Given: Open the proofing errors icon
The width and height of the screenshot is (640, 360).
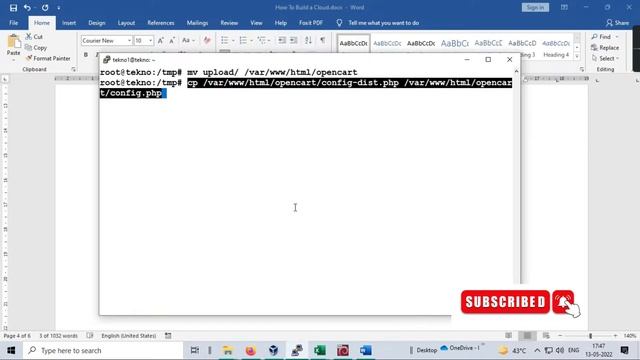Looking at the screenshot, I should pos(90,336).
